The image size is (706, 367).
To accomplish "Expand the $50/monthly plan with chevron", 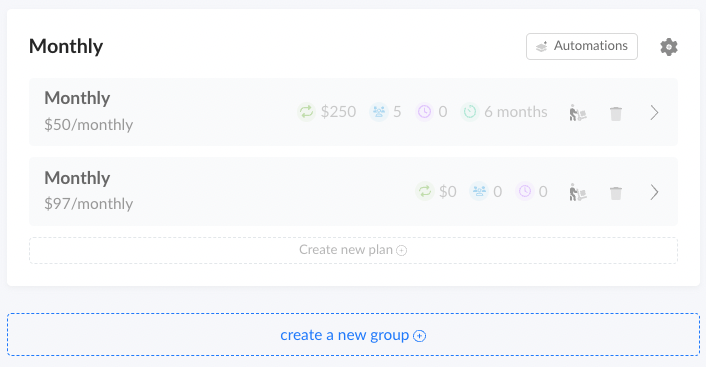I will point(654,113).
